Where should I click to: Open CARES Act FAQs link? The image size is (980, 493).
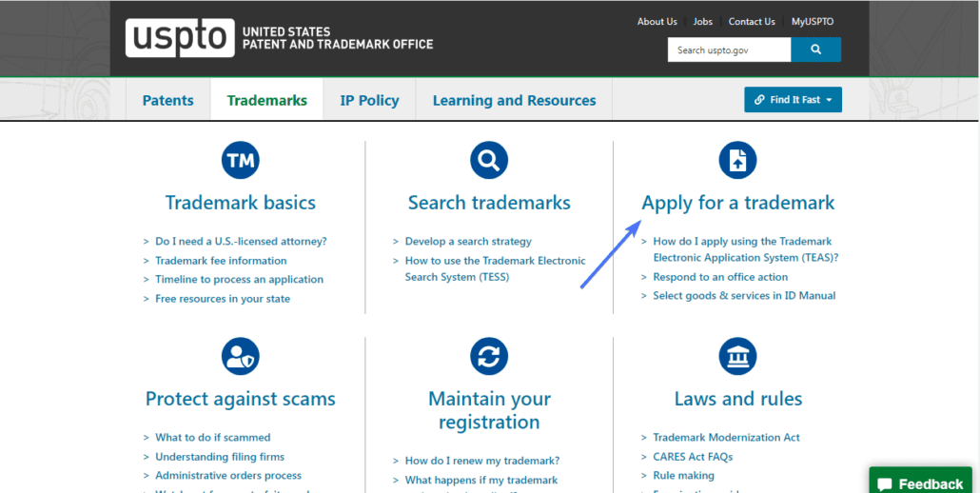click(x=693, y=457)
